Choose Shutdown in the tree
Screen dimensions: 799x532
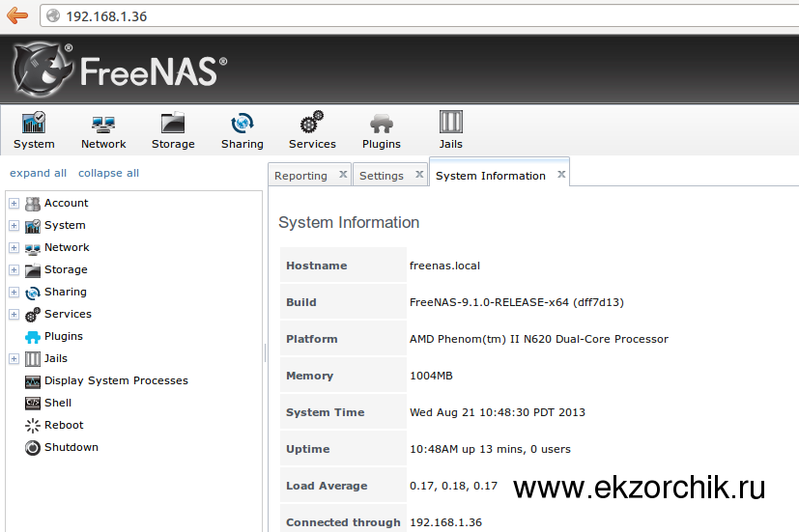[71, 447]
